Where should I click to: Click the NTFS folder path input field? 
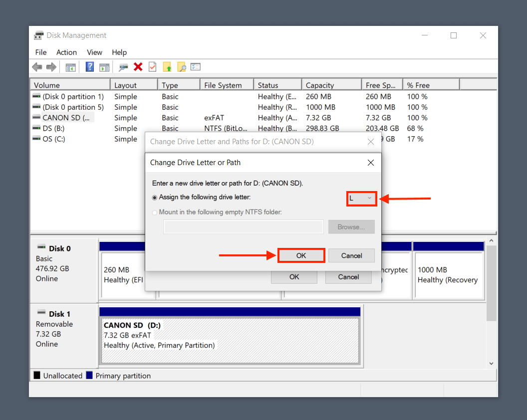[244, 227]
